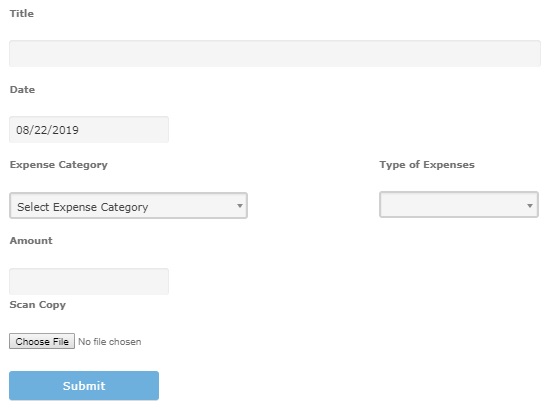559x408 pixels.
Task: Click into the Amount input field
Action: coord(89,281)
